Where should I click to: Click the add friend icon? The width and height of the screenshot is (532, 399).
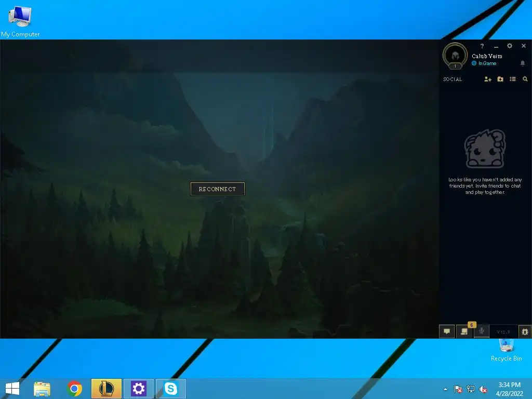487,79
